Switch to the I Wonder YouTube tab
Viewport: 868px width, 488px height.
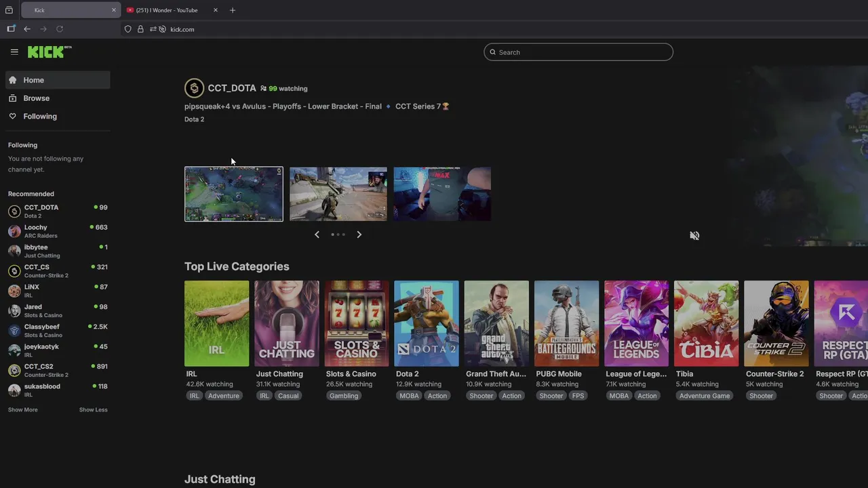[173, 10]
